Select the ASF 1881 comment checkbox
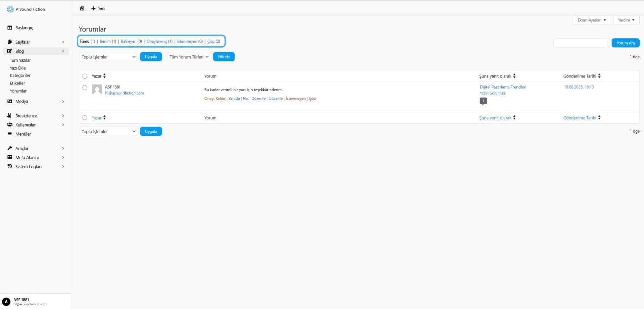The height and width of the screenshot is (309, 644). (85, 88)
